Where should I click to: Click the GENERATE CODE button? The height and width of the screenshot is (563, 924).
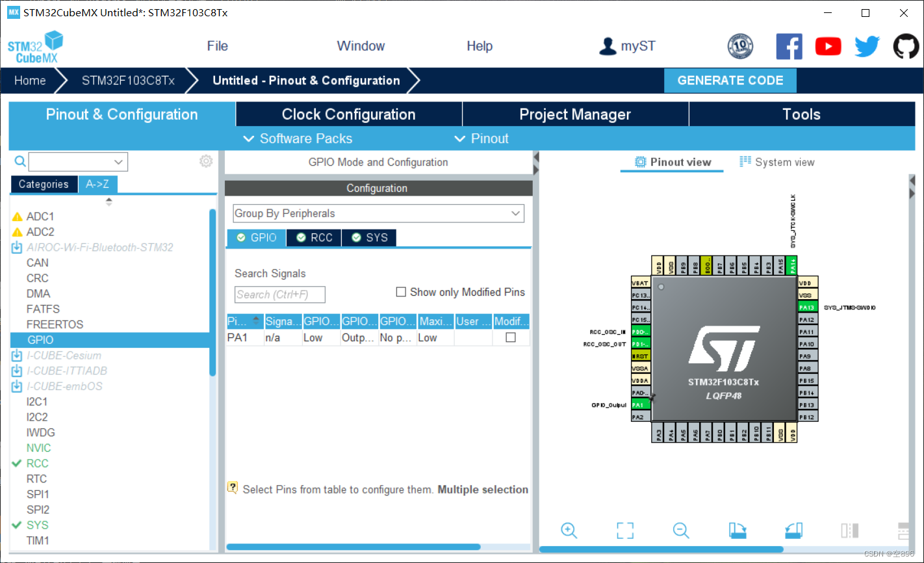(x=730, y=81)
